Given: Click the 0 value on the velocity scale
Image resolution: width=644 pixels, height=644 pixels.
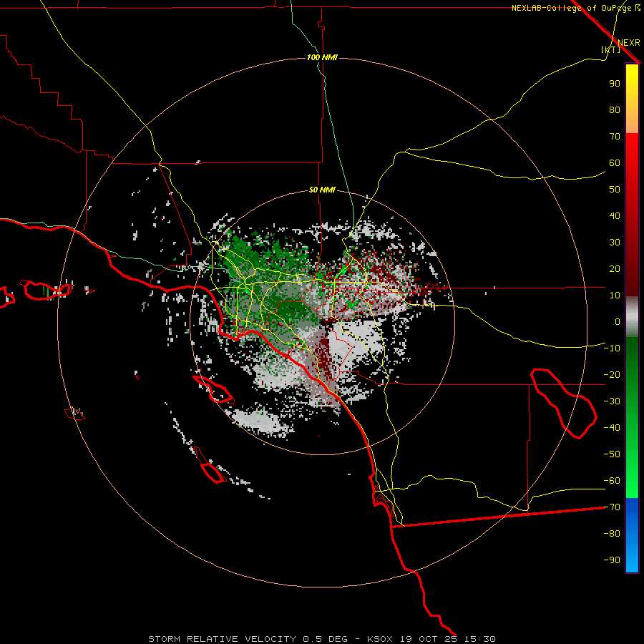Looking at the screenshot, I should [618, 322].
